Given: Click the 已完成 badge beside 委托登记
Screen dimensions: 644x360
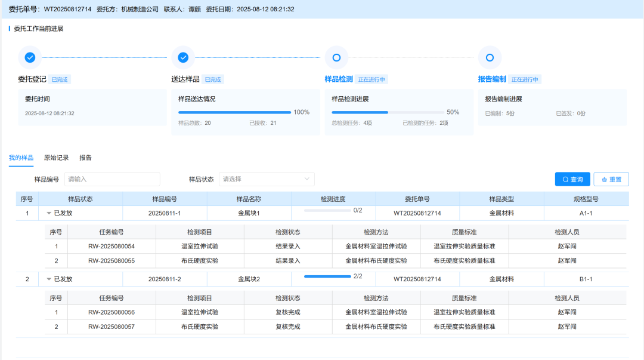Looking at the screenshot, I should [x=60, y=78].
